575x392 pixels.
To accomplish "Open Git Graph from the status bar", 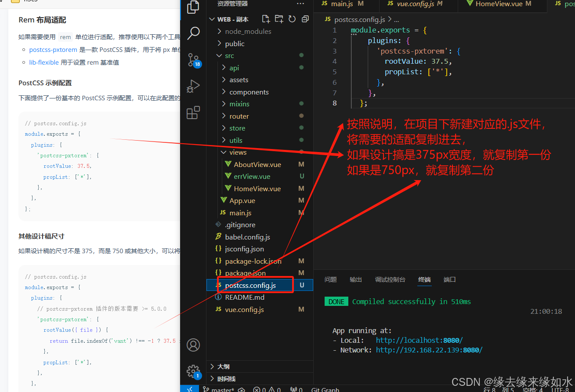I will pyautogui.click(x=325, y=389).
